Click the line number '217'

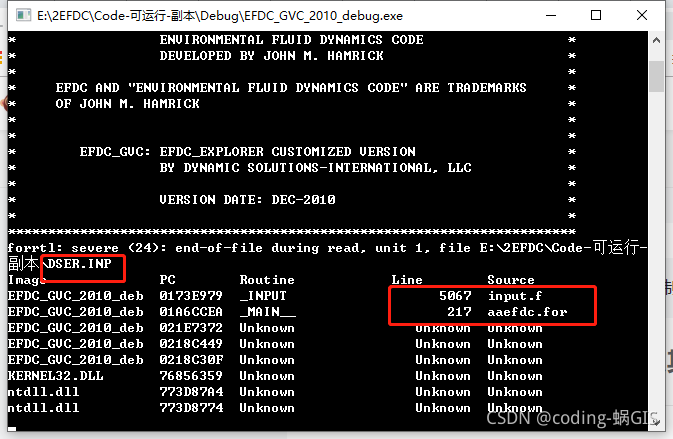(459, 312)
